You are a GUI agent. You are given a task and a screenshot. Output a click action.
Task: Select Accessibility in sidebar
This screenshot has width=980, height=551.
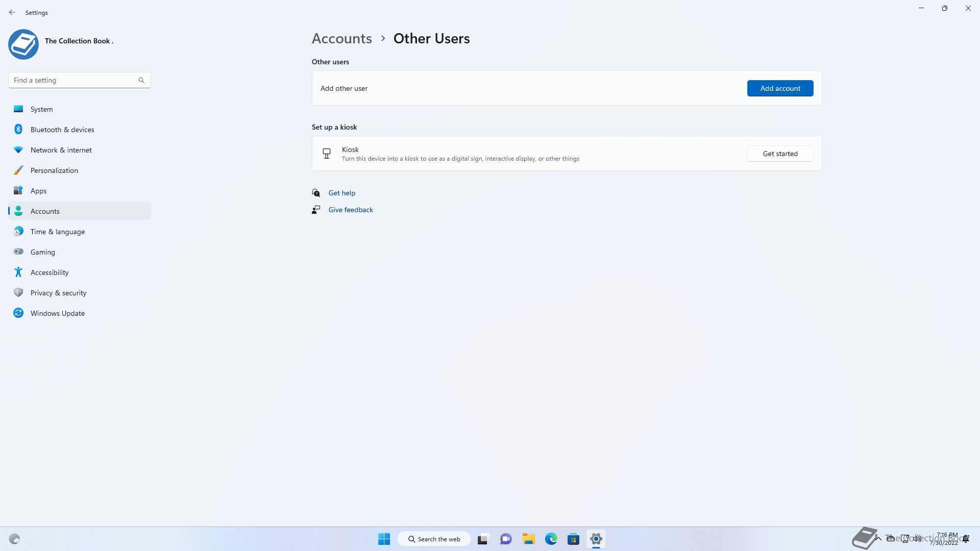tap(49, 272)
